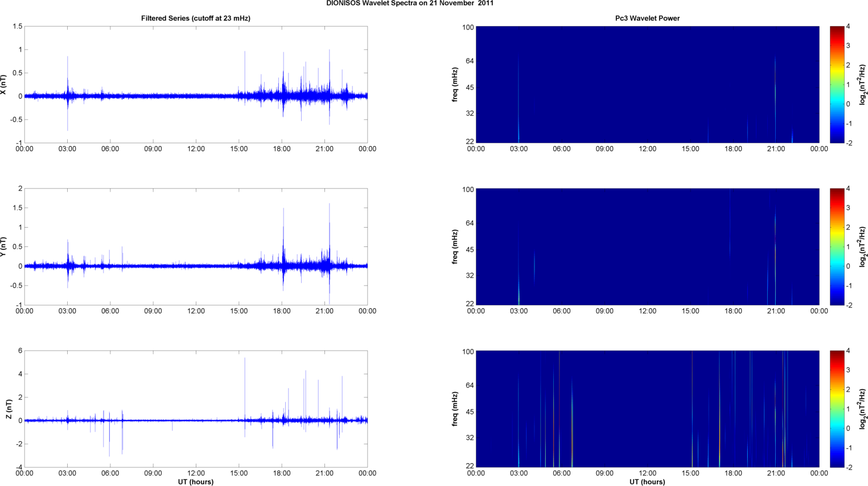Click the '6' tick on the Z (nT) axis
This screenshot has height=486, width=868.
[x=20, y=351]
